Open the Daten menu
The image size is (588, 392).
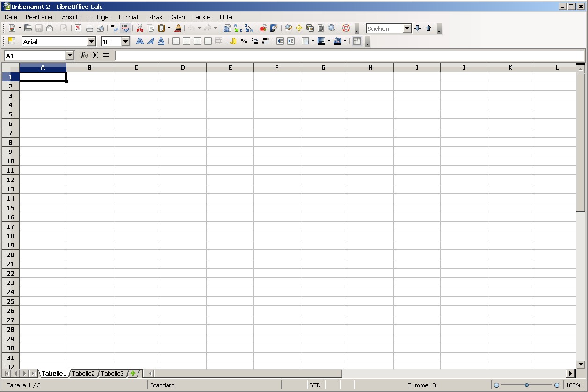point(177,17)
